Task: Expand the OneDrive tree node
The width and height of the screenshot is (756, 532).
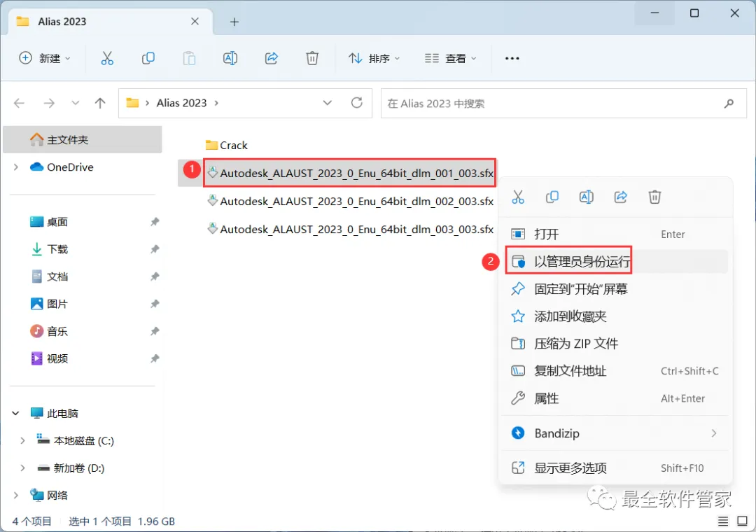Action: pos(16,167)
